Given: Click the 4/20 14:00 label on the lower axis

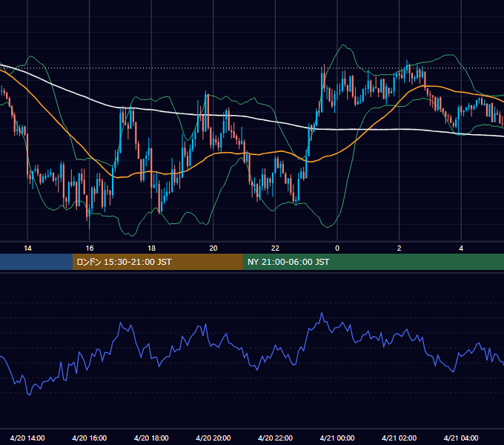Looking at the screenshot, I should pyautogui.click(x=27, y=438).
